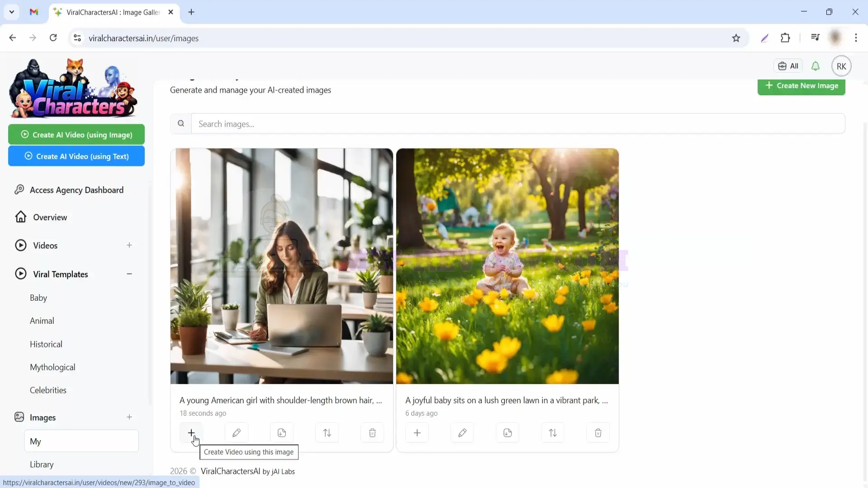Open Access Agency Dashboard link
This screenshot has width=868, height=488.
coord(69,190)
